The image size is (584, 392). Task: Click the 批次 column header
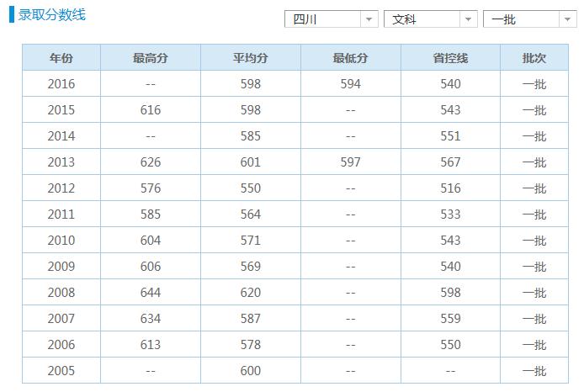tap(534, 58)
